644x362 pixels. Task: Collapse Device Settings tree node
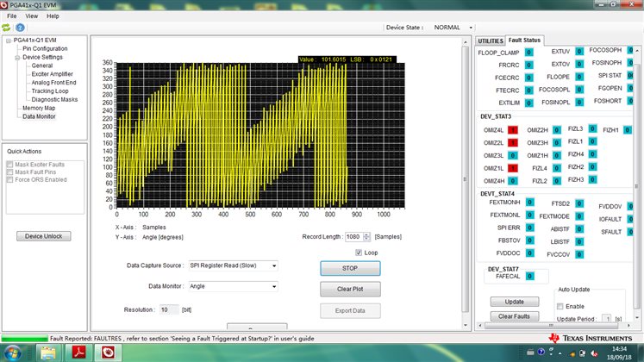pyautogui.click(x=17, y=58)
